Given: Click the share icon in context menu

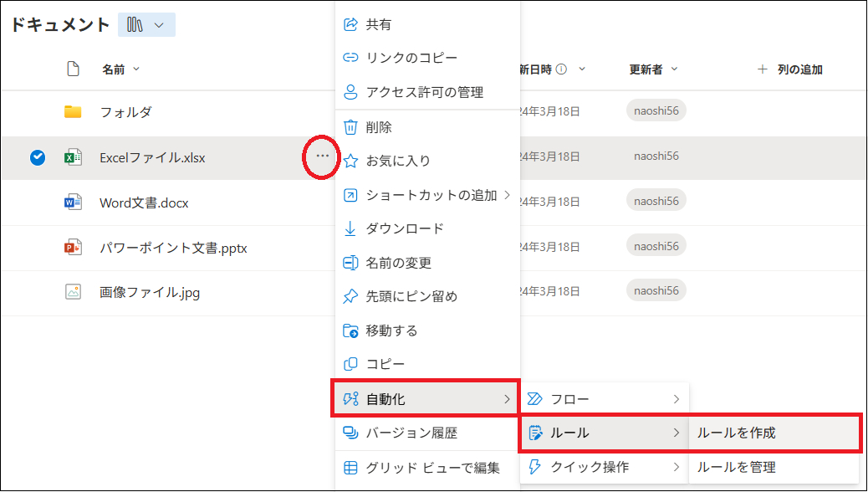Looking at the screenshot, I should (x=350, y=24).
